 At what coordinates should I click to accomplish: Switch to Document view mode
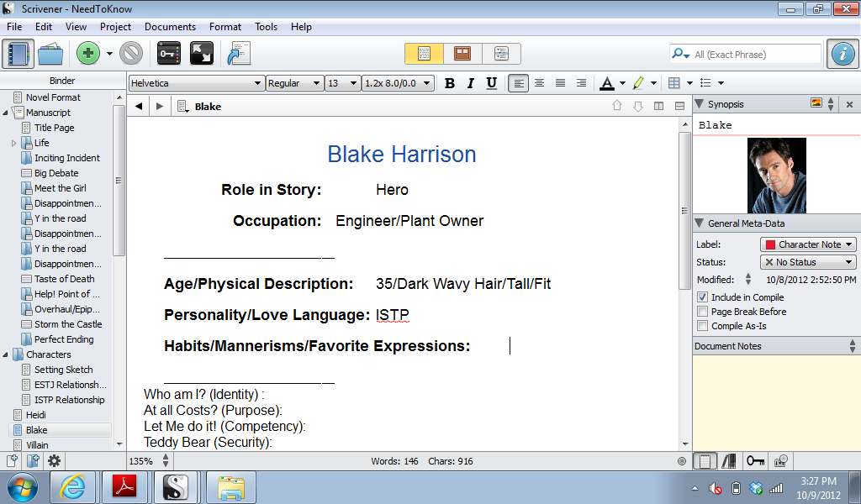(424, 54)
